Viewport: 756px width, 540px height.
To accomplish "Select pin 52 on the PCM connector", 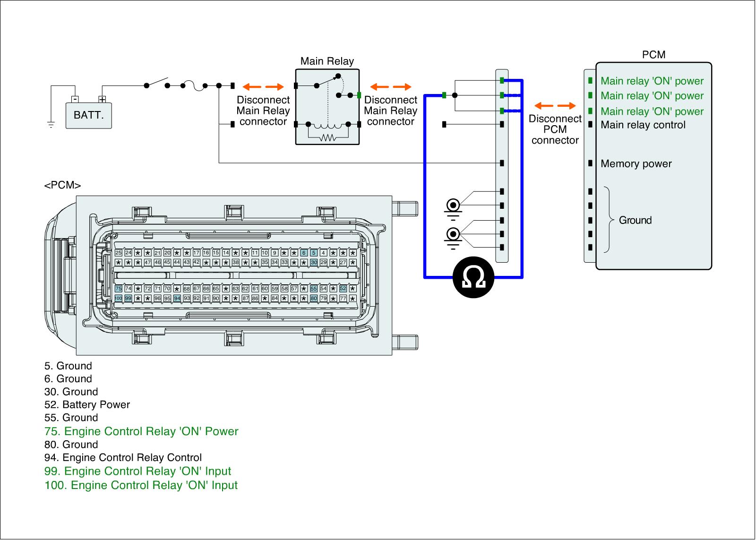I will pos(343,289).
